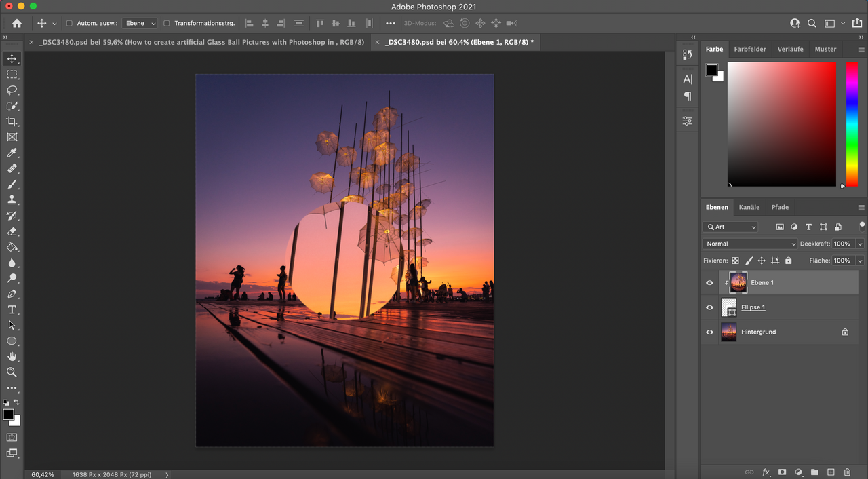
Task: Hide the Ebene 1 layer
Action: (710, 283)
